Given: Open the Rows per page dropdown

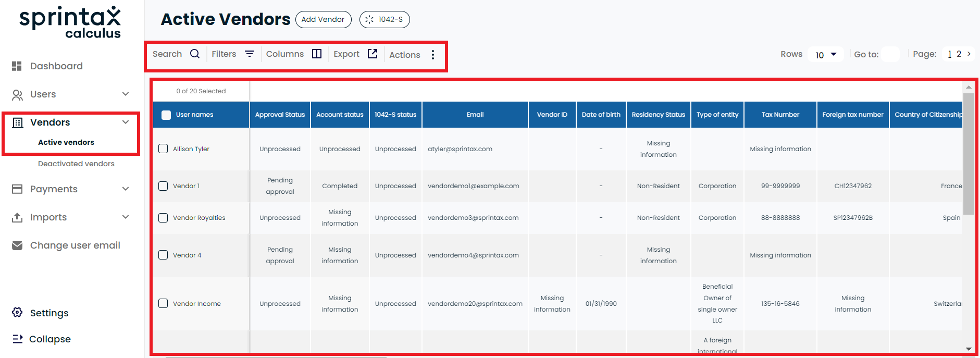Looking at the screenshot, I should (x=826, y=55).
